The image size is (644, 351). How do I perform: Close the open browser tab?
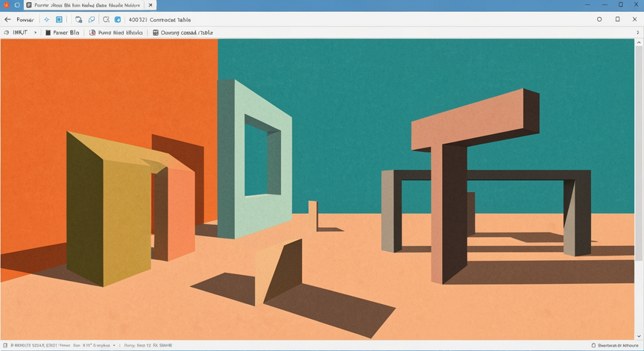tap(151, 5)
